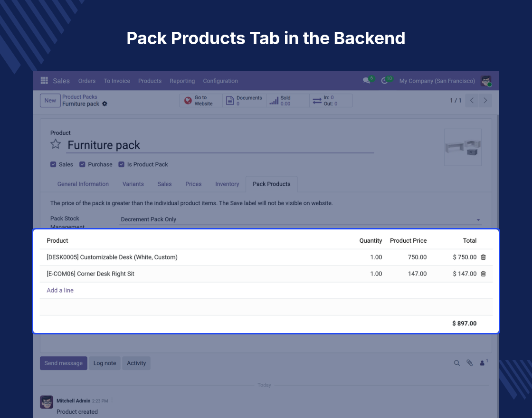Viewport: 532px width, 418px height.
Task: Click the 147.00 product price cell
Action: (x=417, y=274)
